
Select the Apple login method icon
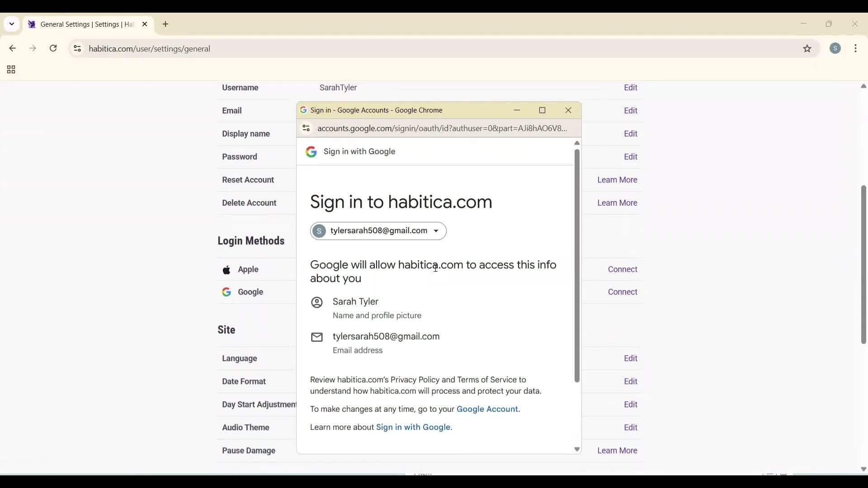(x=227, y=270)
